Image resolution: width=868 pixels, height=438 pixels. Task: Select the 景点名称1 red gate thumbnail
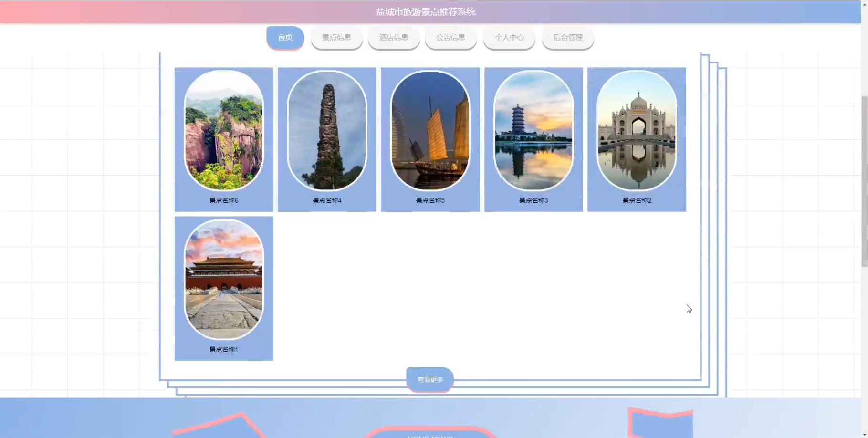pos(224,279)
